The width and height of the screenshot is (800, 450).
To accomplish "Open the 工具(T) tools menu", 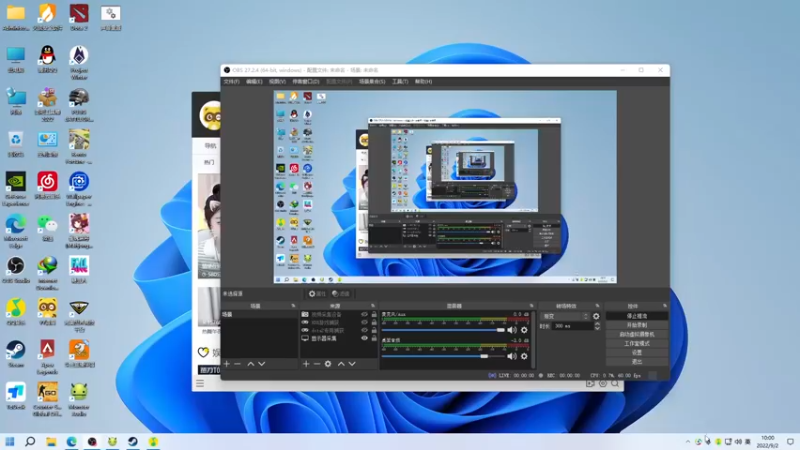I will (400, 82).
